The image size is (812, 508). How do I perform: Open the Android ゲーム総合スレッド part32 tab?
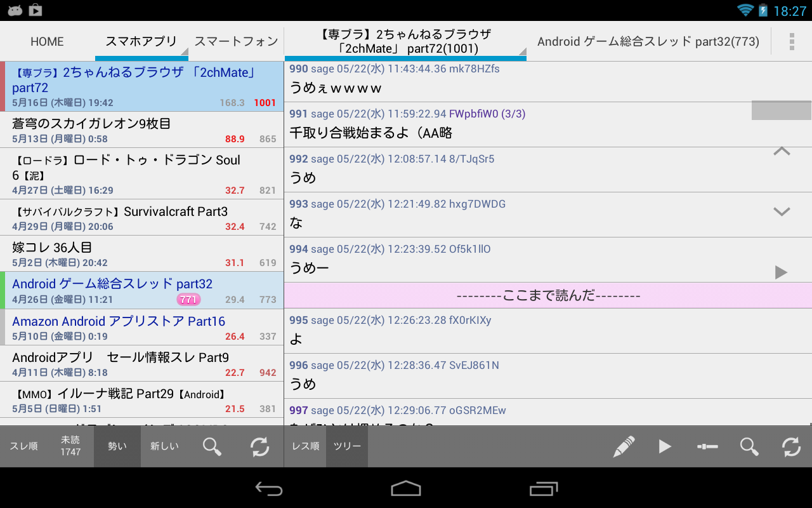647,41
